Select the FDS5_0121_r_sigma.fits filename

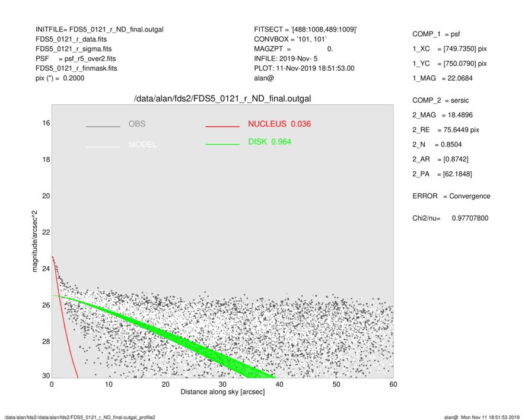click(74, 49)
